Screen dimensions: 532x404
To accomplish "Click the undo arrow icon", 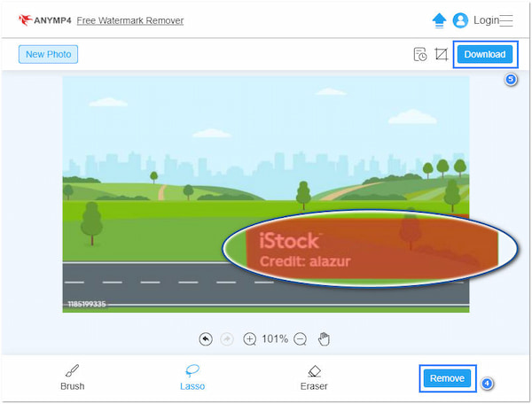I will click(206, 338).
